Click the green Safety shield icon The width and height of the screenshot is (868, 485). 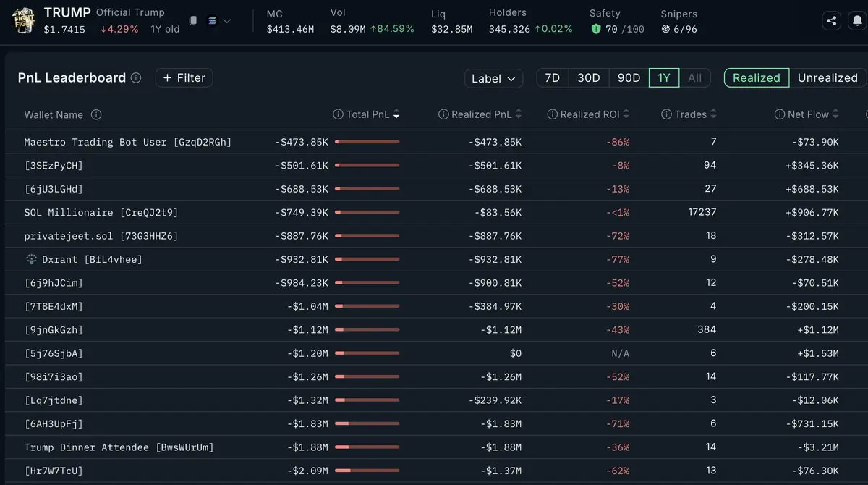pos(596,29)
